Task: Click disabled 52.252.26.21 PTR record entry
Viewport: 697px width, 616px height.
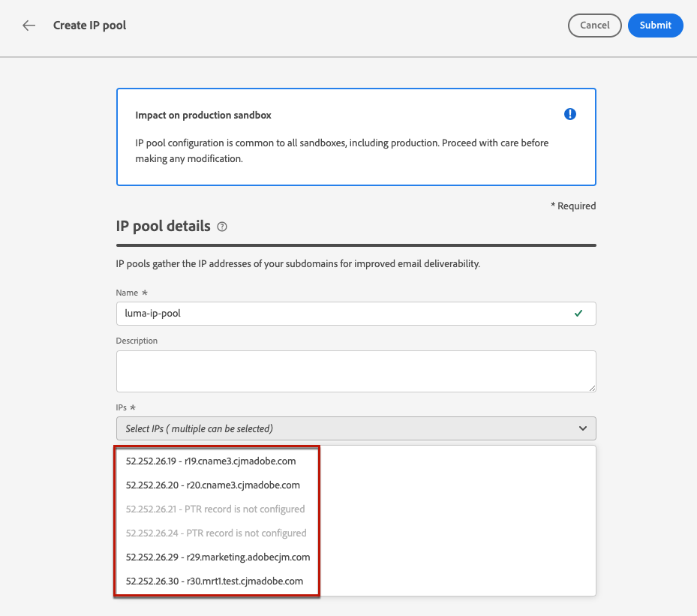Action: click(215, 509)
